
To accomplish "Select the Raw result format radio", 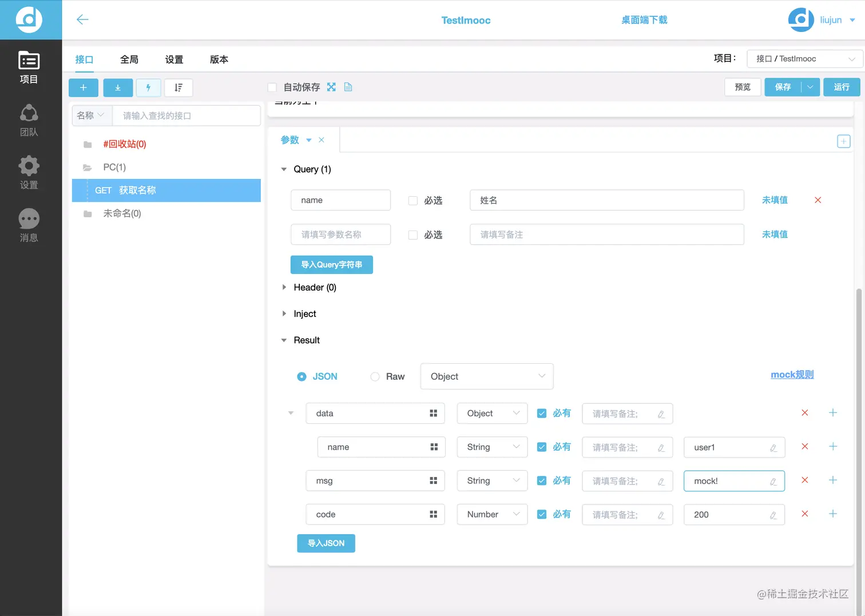I will point(375,377).
